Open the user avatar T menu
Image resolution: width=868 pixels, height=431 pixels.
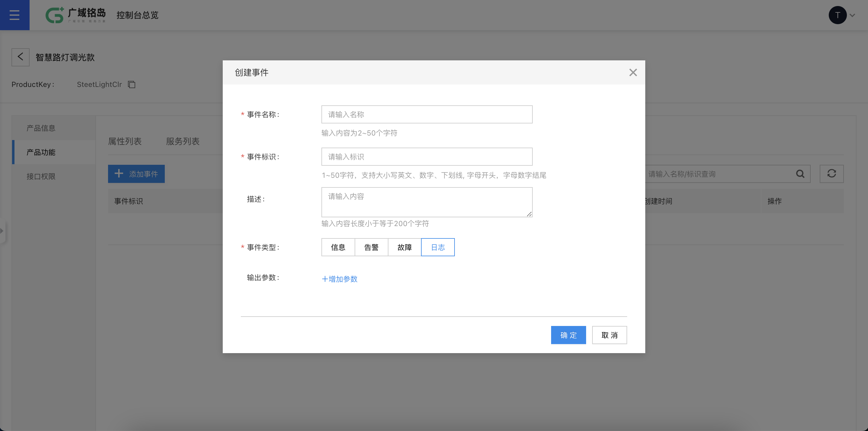click(x=838, y=15)
